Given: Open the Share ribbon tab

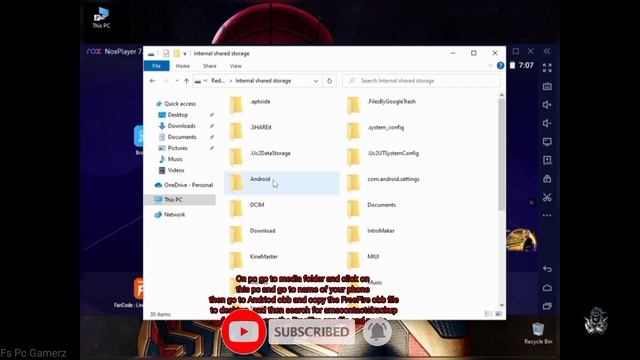Looking at the screenshot, I should click(x=209, y=66).
